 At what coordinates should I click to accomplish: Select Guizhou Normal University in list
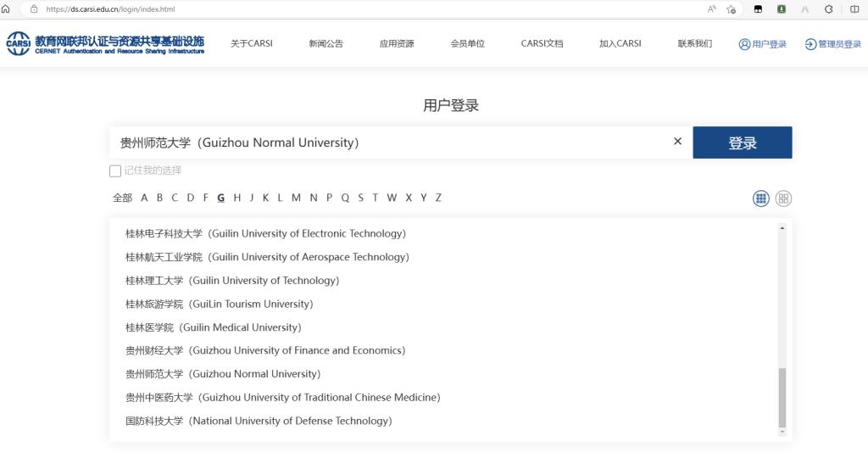[x=223, y=374]
